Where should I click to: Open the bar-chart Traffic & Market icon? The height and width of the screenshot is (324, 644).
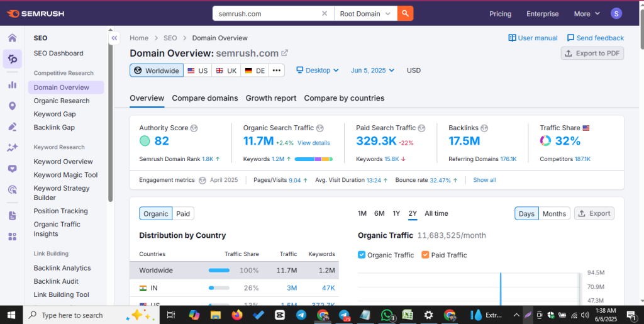[13, 84]
